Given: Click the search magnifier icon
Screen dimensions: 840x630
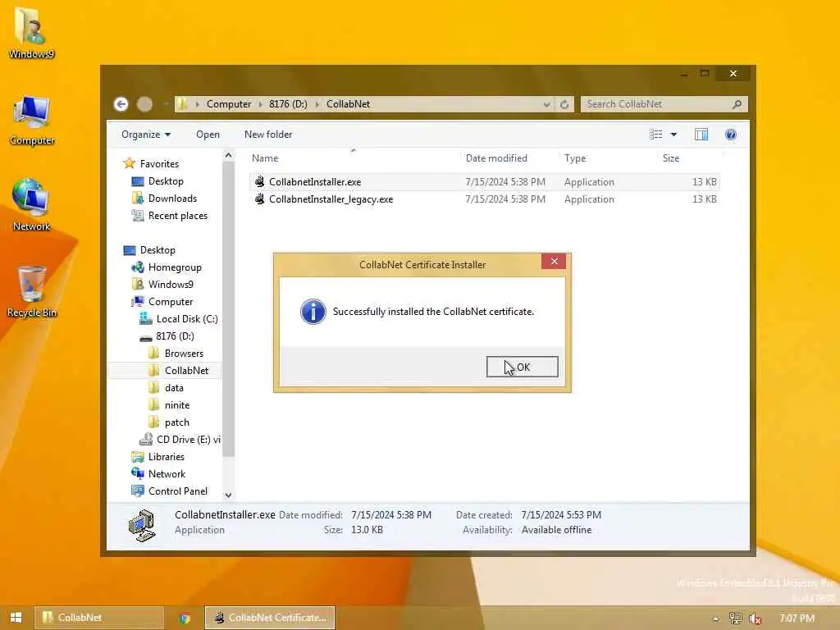Looking at the screenshot, I should coord(737,104).
